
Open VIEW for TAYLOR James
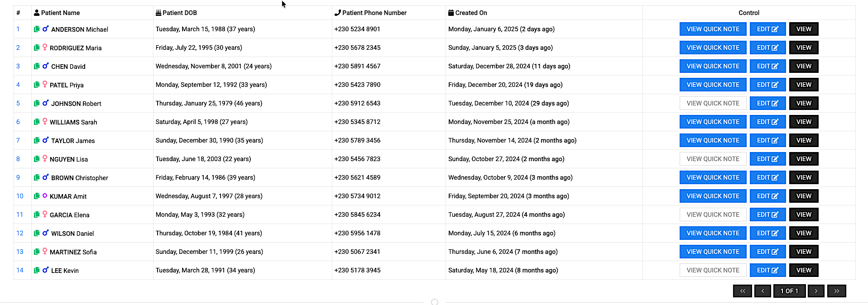click(x=803, y=140)
